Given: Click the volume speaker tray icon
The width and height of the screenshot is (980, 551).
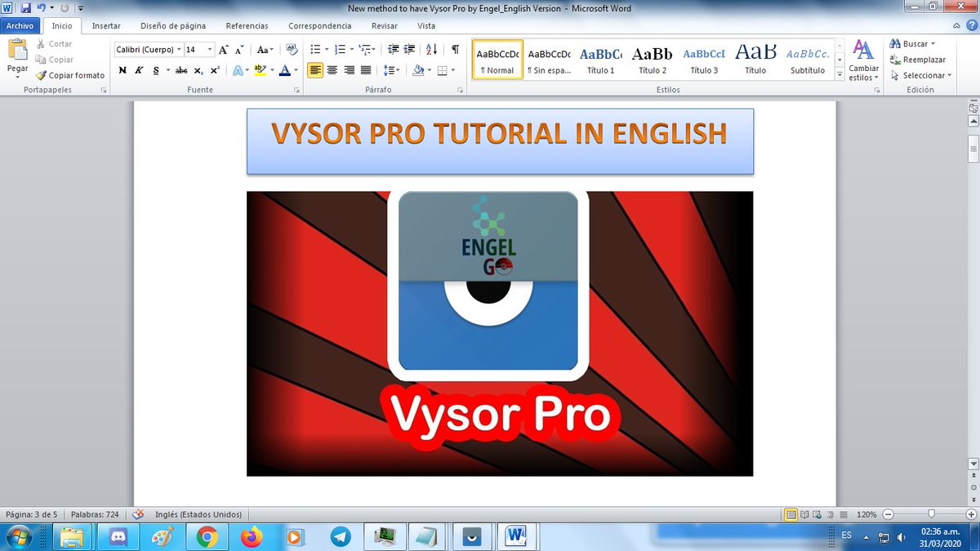Looking at the screenshot, I should click(x=902, y=536).
